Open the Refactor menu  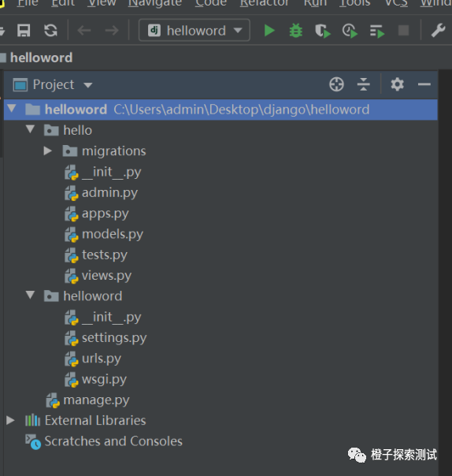pos(265,3)
